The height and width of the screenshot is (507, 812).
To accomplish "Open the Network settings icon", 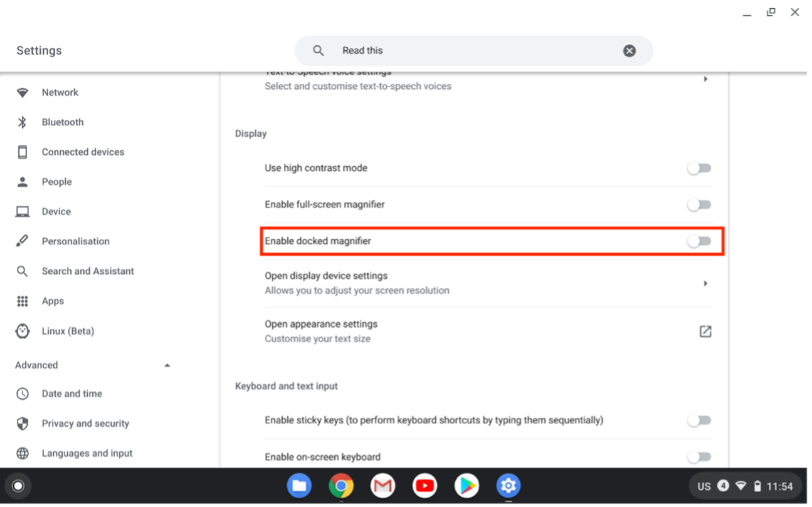I will click(23, 92).
